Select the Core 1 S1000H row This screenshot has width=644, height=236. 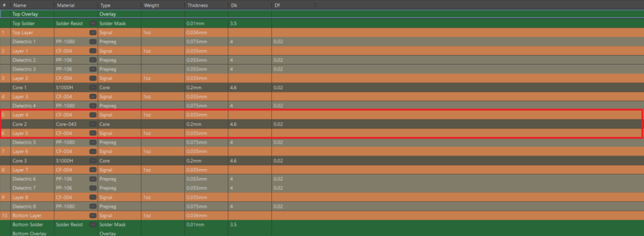322,87
